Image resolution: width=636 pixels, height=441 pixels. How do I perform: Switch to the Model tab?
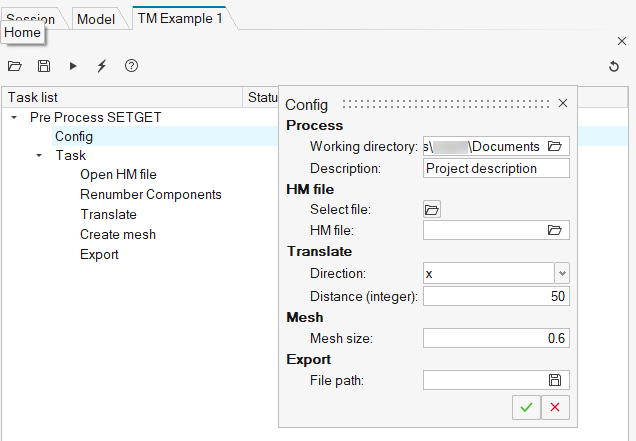[x=94, y=19]
